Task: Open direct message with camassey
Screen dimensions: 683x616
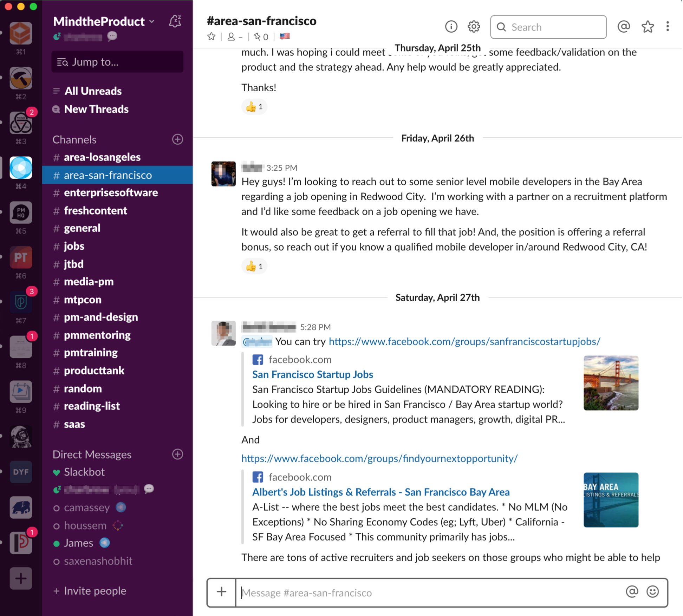Action: [x=117, y=507]
